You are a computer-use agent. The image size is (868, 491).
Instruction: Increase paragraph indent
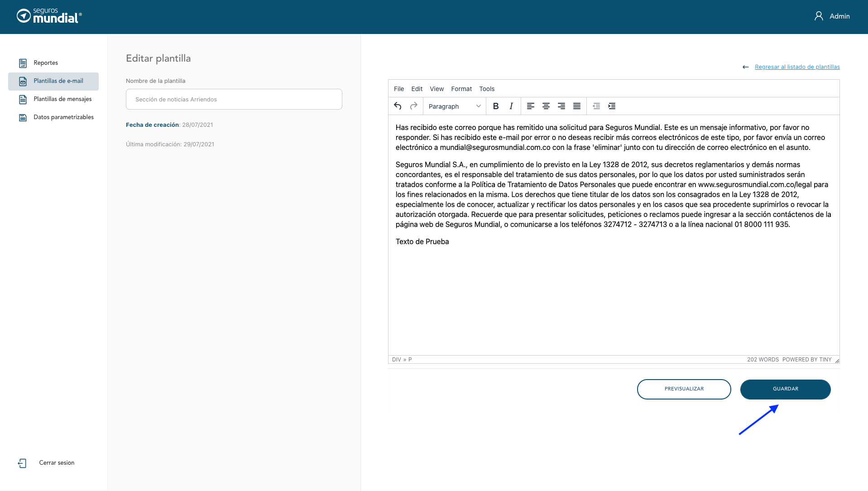pyautogui.click(x=612, y=106)
